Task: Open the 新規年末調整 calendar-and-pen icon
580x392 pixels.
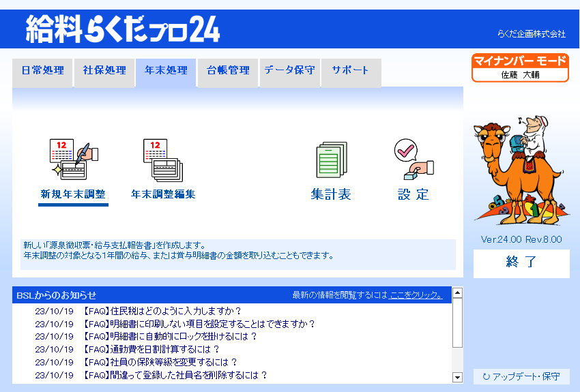Action: pos(74,160)
